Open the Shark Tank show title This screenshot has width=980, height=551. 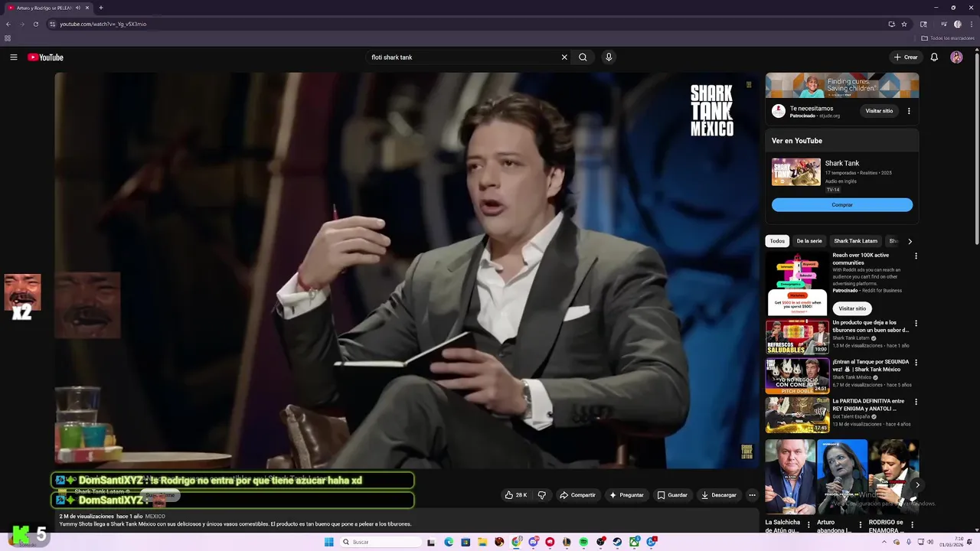842,163
